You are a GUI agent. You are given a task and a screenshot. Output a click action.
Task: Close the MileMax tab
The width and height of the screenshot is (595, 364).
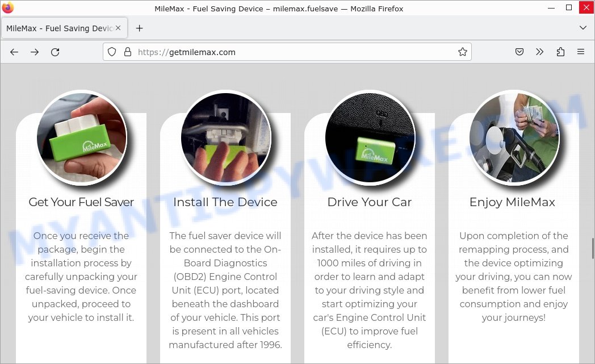tap(118, 28)
